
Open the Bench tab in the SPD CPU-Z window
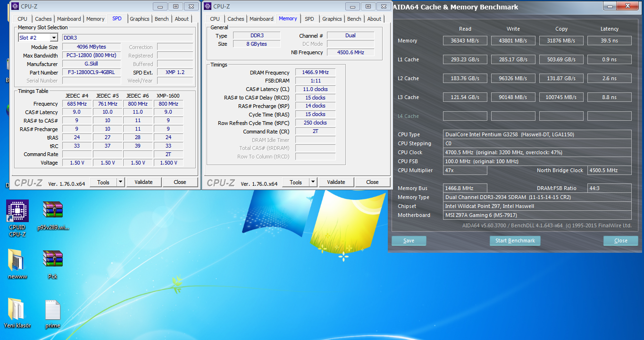click(162, 19)
